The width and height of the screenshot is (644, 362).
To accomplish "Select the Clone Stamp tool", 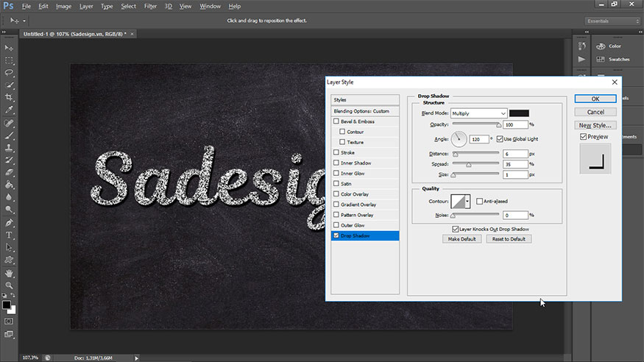I will point(9,148).
